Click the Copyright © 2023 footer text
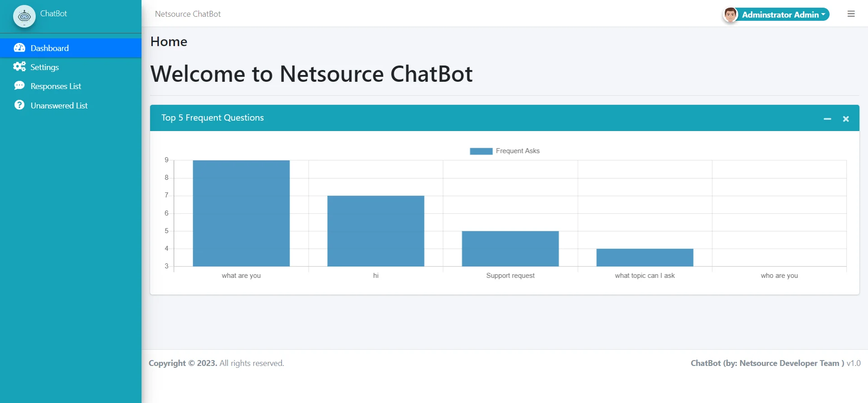The width and height of the screenshot is (868, 403). click(x=183, y=363)
